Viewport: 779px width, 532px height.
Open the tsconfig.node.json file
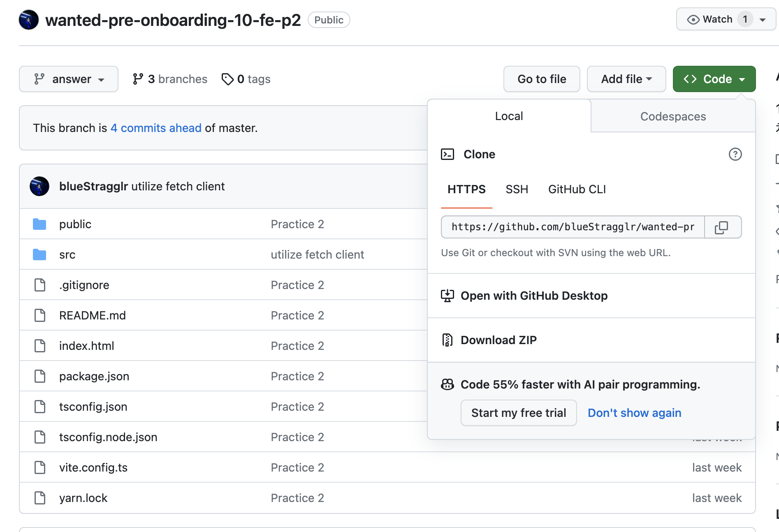[x=108, y=437]
